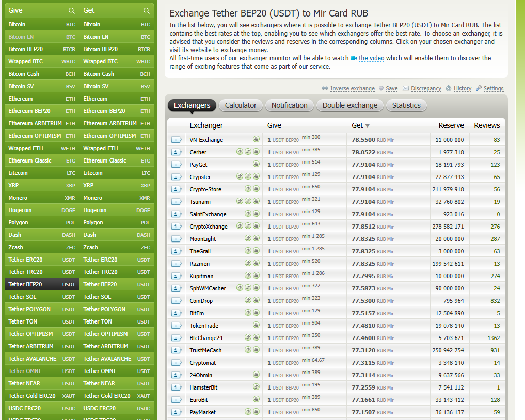
Task: Click the badge icon next to TokenTrade
Action: click(x=256, y=325)
